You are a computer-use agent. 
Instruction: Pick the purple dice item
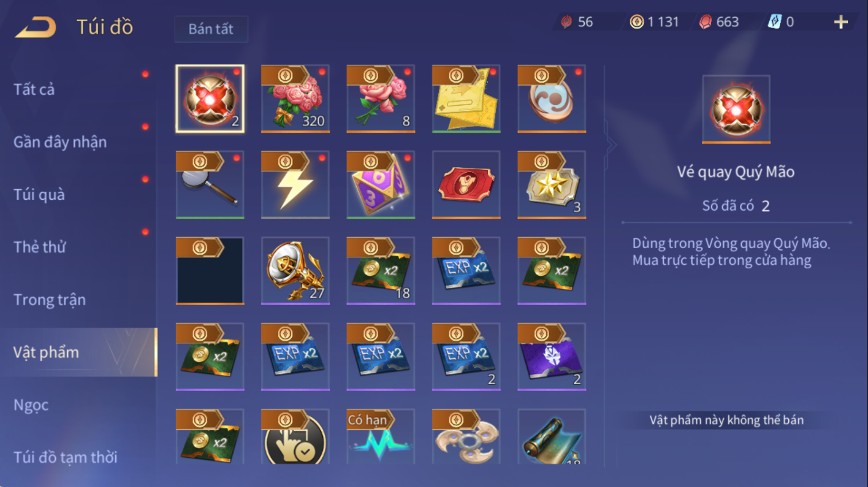pos(381,185)
